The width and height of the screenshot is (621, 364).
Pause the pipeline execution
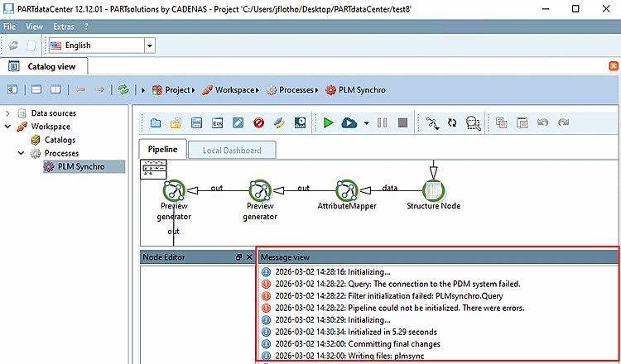(383, 123)
